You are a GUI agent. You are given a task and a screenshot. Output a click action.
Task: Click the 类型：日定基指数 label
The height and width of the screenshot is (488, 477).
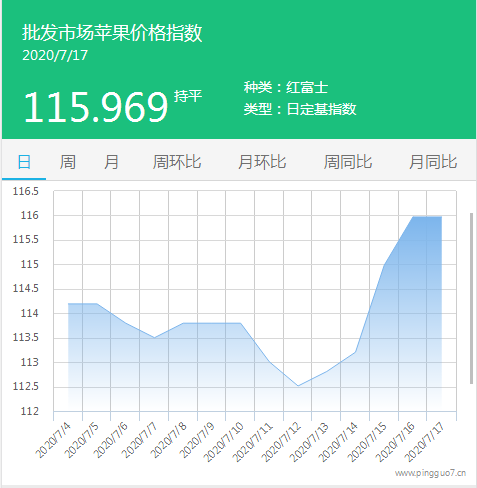click(x=300, y=109)
